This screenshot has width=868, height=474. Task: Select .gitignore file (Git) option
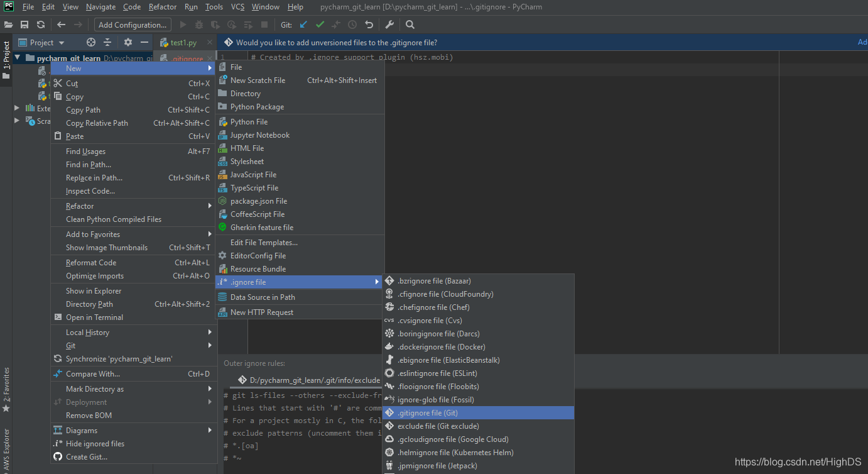[x=479, y=413]
